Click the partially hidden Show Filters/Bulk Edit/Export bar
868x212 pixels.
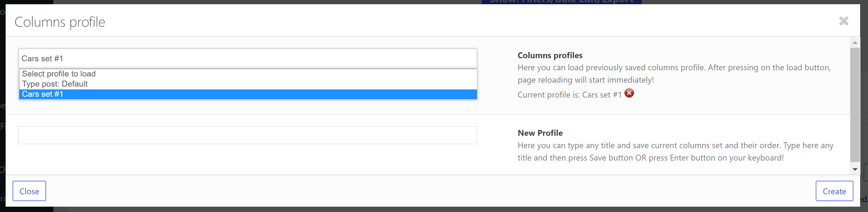[561, 2]
